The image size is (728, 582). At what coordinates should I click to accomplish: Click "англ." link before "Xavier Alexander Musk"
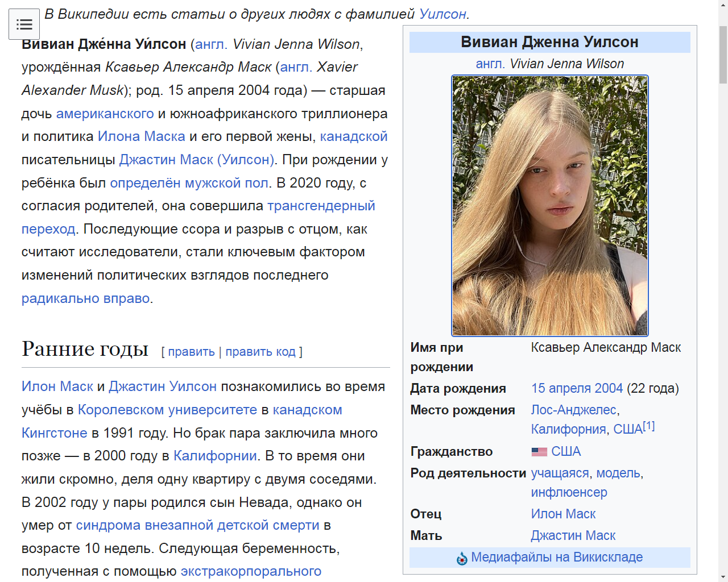296,67
